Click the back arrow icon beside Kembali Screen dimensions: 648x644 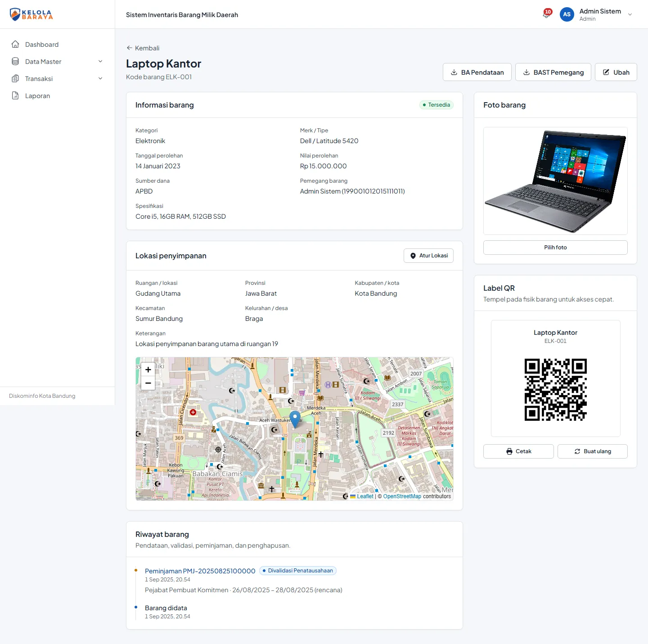click(130, 48)
